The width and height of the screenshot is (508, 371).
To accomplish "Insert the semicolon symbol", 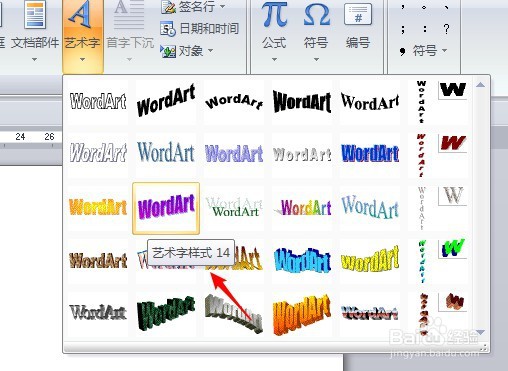I will (403, 29).
